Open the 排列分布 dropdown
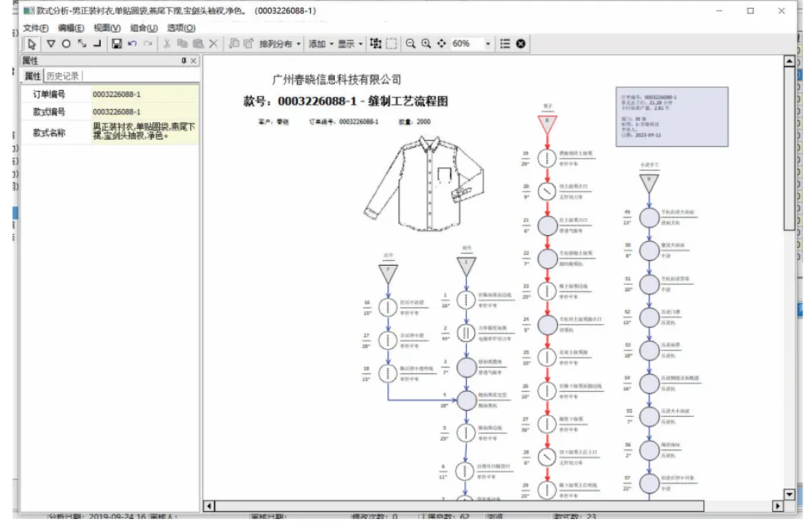This screenshot has height=521, width=812. [x=280, y=44]
